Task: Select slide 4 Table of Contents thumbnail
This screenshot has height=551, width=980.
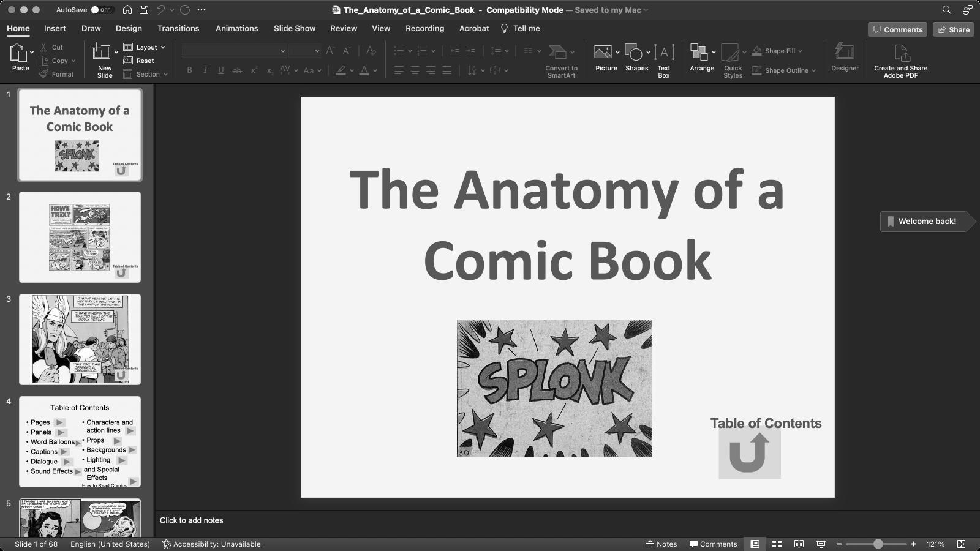Action: pos(80,441)
